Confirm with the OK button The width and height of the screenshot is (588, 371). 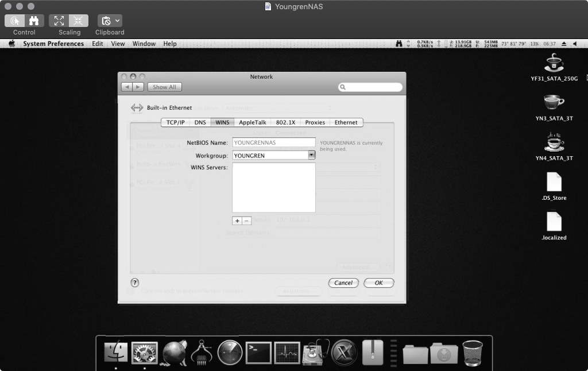[379, 283]
